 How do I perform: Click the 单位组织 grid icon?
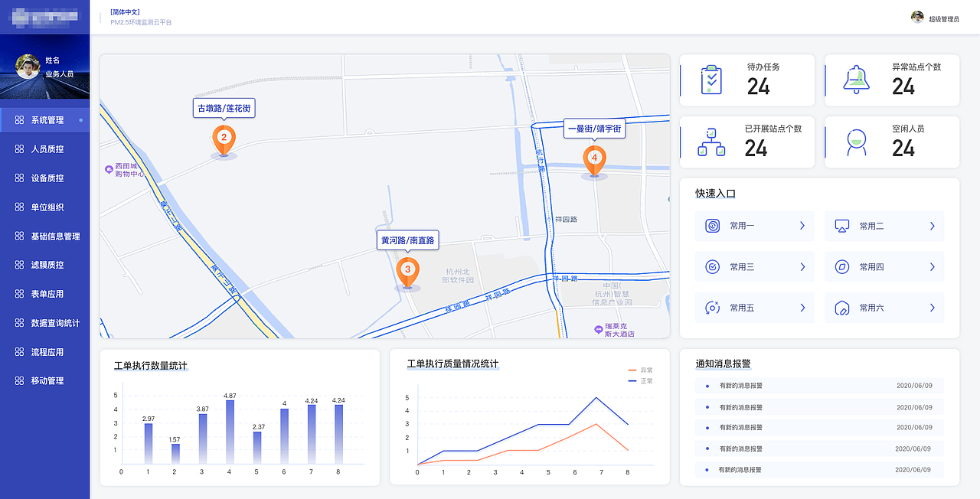19,207
